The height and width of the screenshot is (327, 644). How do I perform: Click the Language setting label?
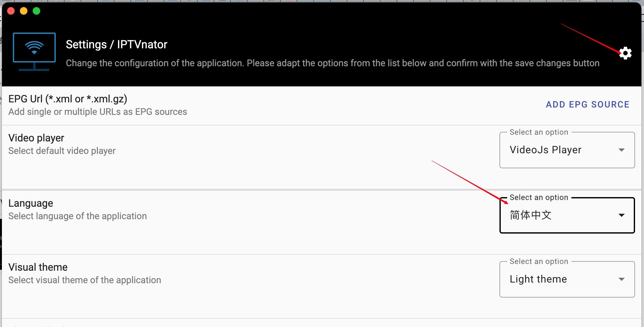[31, 203]
